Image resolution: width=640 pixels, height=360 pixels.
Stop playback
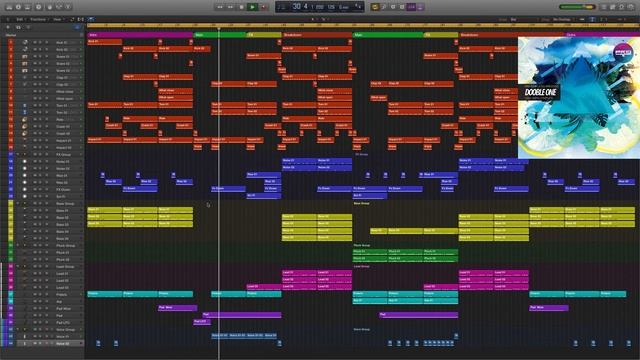(242, 7)
